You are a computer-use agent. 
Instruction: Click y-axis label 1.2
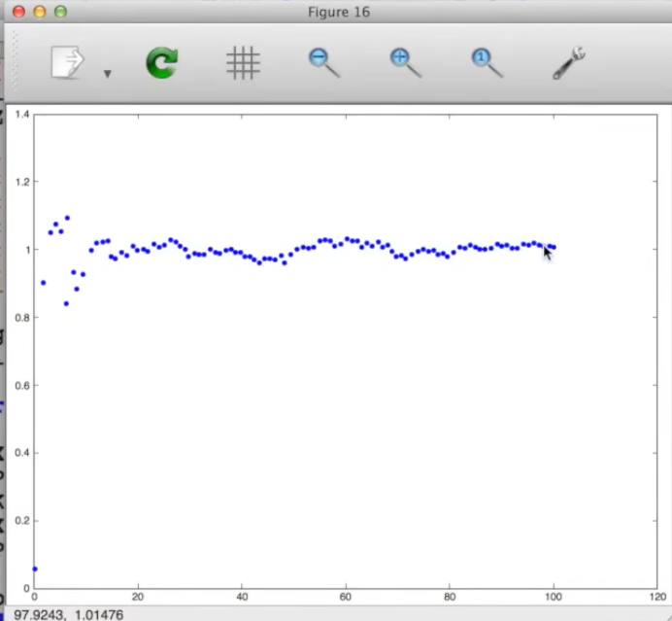(x=22, y=182)
